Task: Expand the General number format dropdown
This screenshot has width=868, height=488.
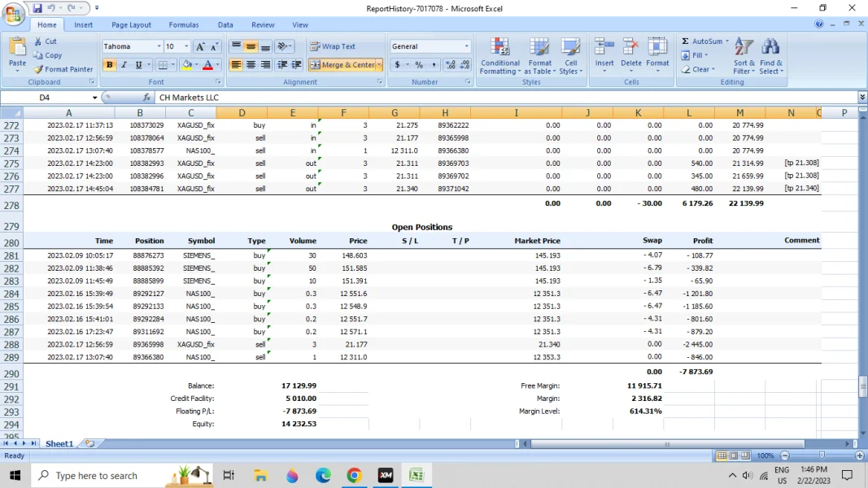Action: 466,46
